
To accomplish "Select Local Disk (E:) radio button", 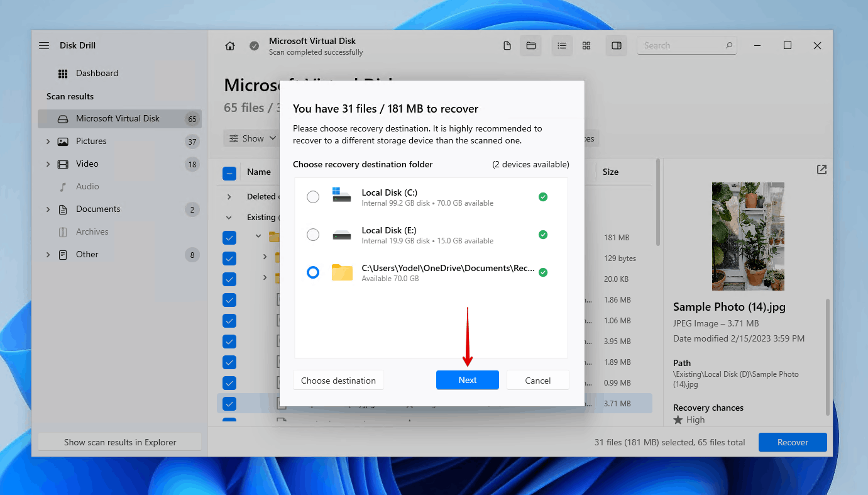I will coord(313,235).
